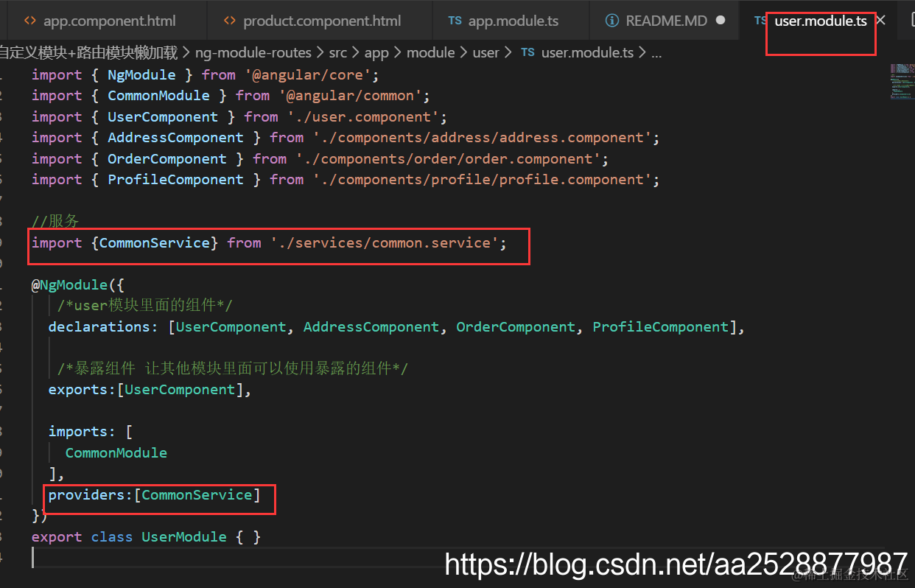Click OrderComponent in the declarations array

pos(516,326)
